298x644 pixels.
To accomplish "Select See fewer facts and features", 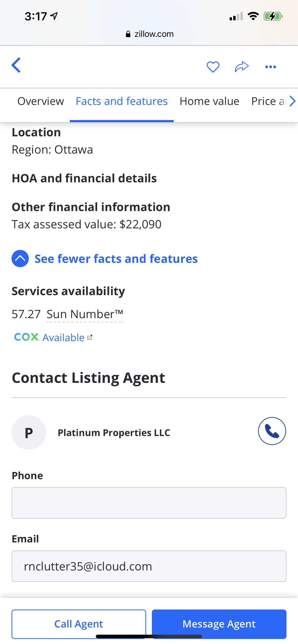I will click(x=116, y=259).
